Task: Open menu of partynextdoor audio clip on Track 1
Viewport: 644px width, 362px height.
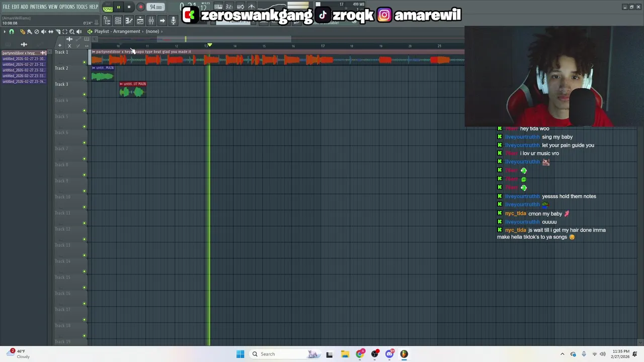Action: (x=94, y=52)
